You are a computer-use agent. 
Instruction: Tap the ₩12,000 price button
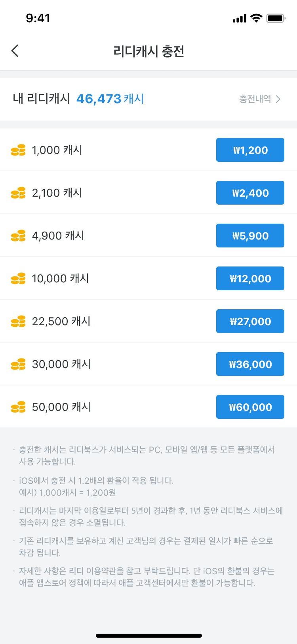tap(250, 278)
